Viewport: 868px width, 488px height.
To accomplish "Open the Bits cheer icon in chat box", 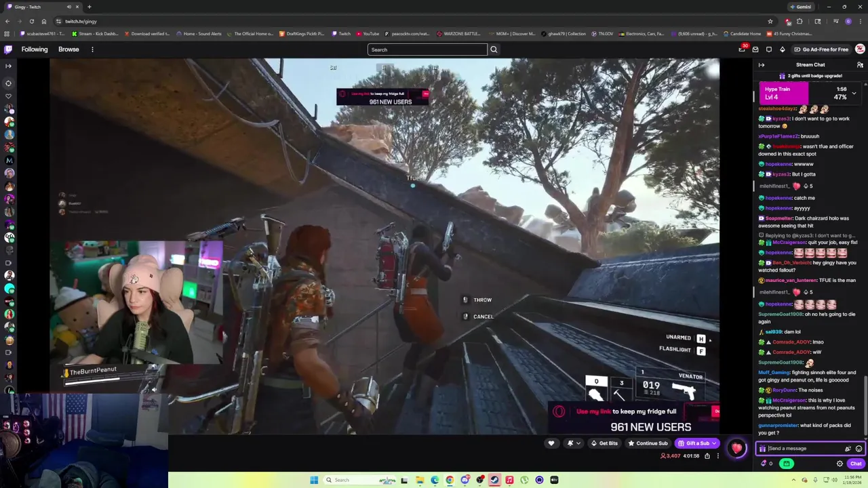I will 848,449.
